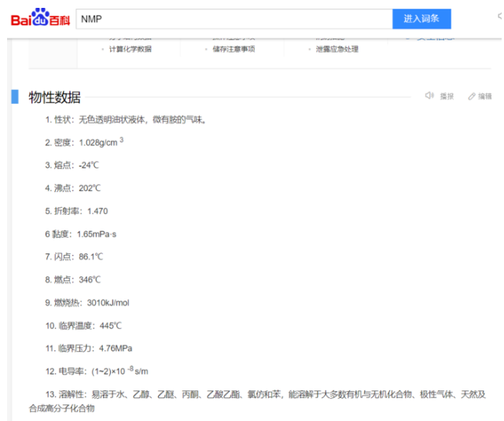Click the speaker icon beside 播报
Image resolution: width=504 pixels, height=421 pixels.
tap(429, 95)
